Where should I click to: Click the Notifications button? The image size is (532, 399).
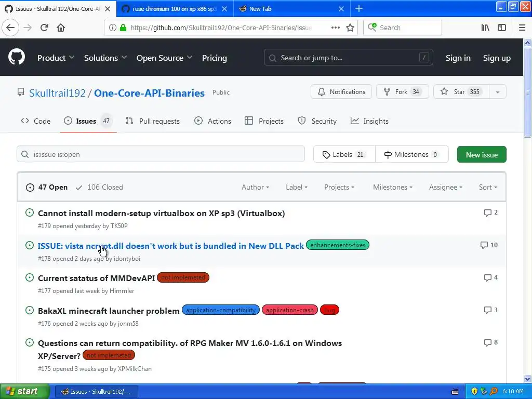pyautogui.click(x=341, y=92)
